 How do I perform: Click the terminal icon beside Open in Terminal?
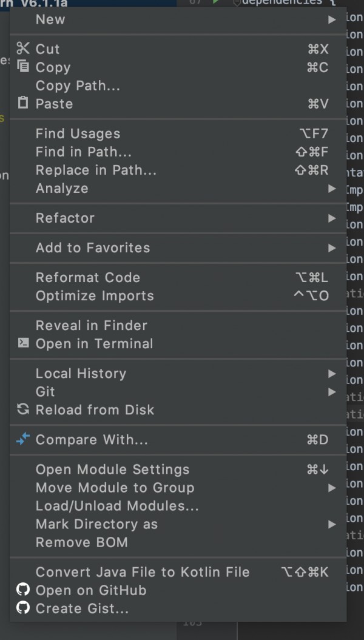click(23, 343)
